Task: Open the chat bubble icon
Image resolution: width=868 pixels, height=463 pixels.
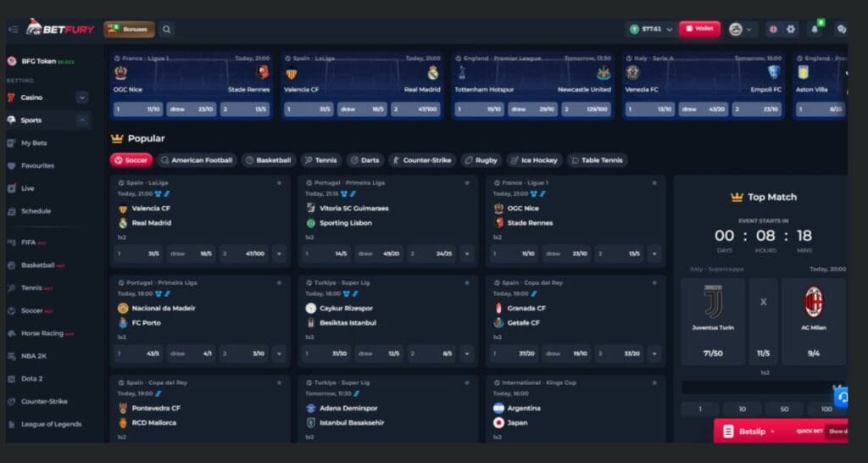Action: click(x=842, y=30)
